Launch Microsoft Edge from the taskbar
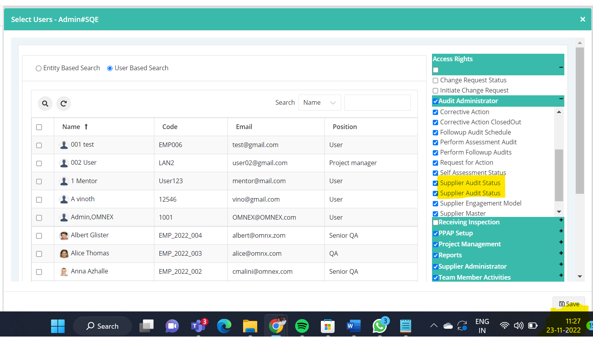Screen dimensions: 593x364 click(224, 326)
